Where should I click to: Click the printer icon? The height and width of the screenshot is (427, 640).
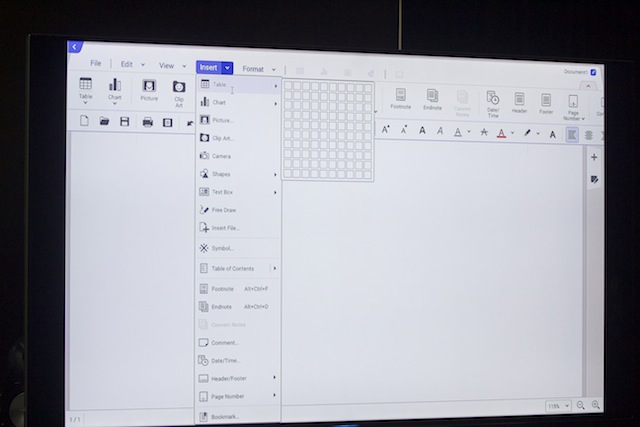(148, 122)
